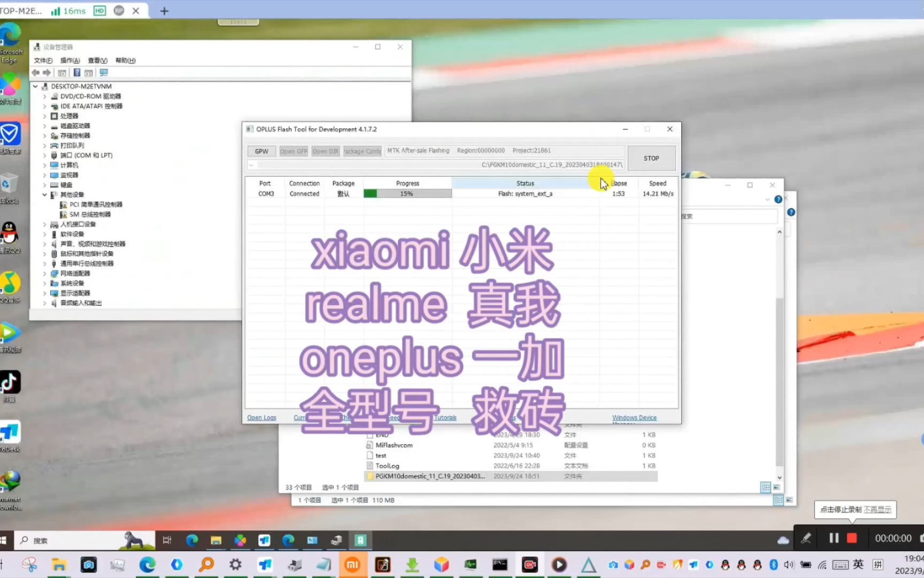Screen dimensions: 924x578
Task: Click the GPW button in flash tool
Action: (x=261, y=151)
